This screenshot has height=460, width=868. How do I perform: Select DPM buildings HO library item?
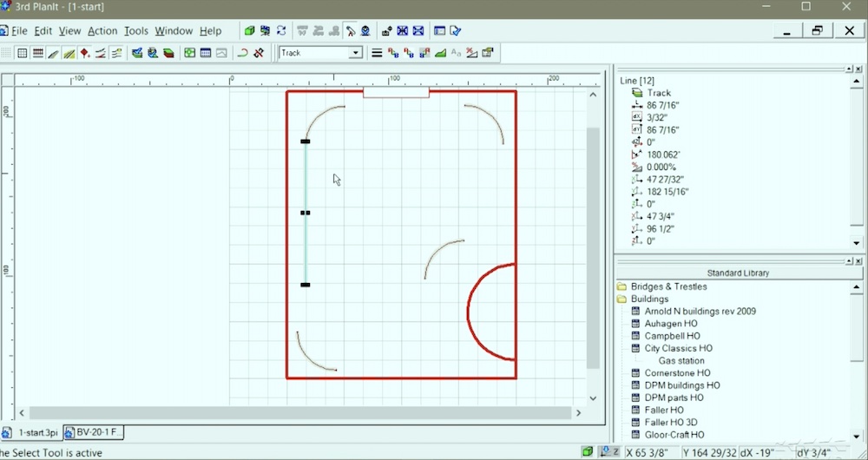[682, 385]
